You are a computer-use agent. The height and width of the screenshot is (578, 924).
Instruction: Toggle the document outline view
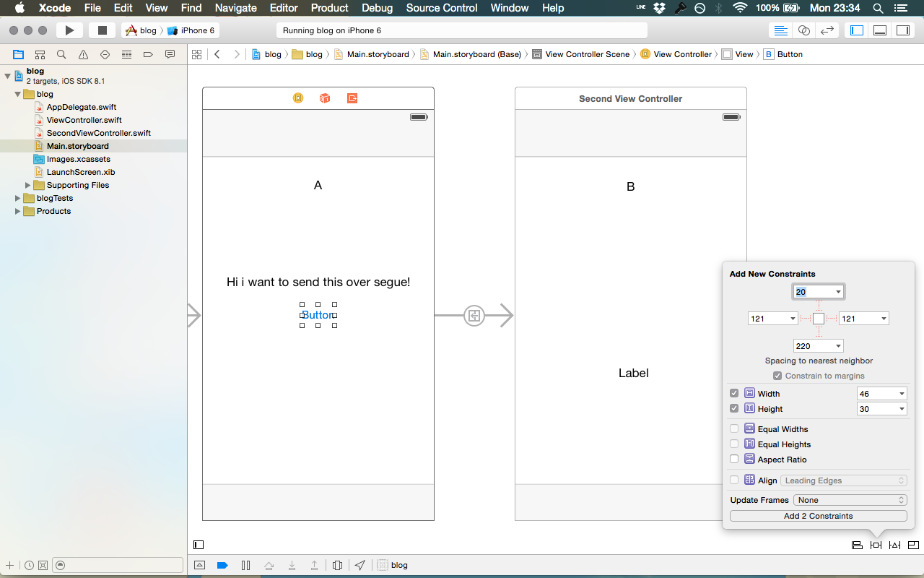tap(199, 544)
